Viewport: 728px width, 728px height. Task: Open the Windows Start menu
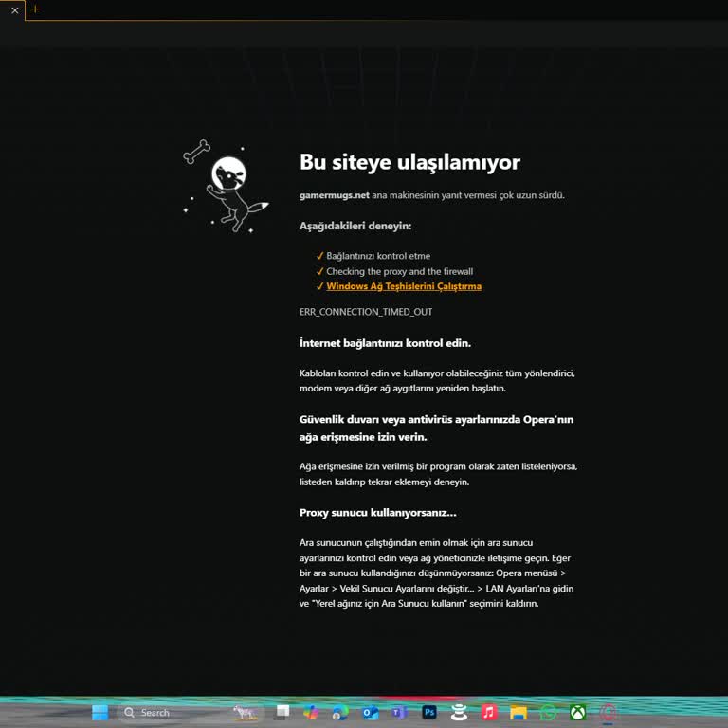100,712
